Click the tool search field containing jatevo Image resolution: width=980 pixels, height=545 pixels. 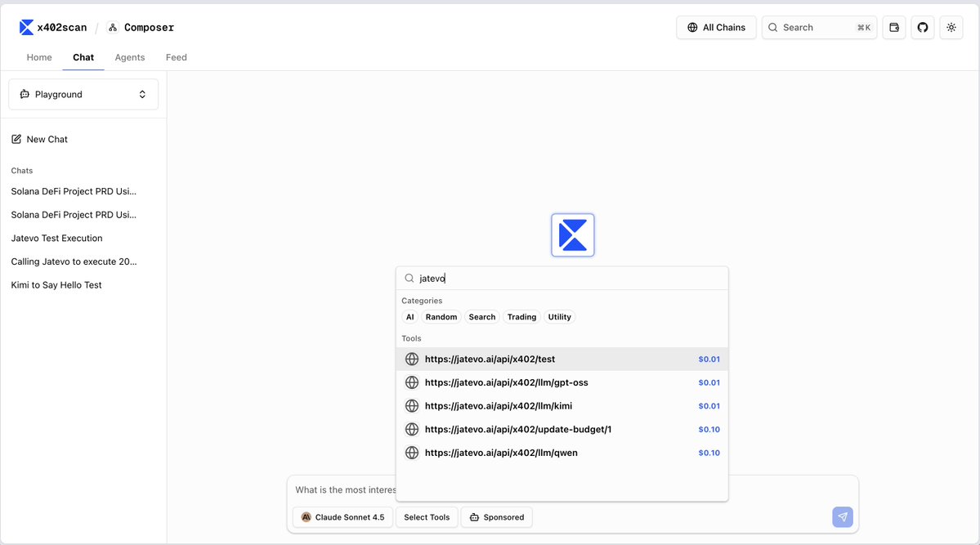tap(562, 278)
